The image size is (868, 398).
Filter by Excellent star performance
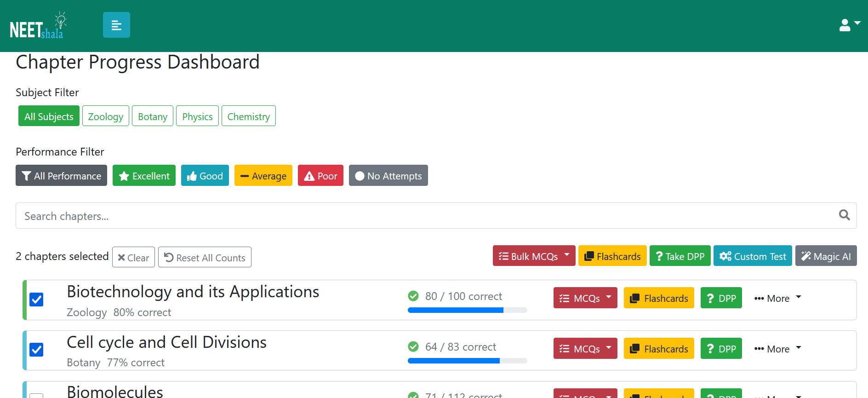point(144,175)
